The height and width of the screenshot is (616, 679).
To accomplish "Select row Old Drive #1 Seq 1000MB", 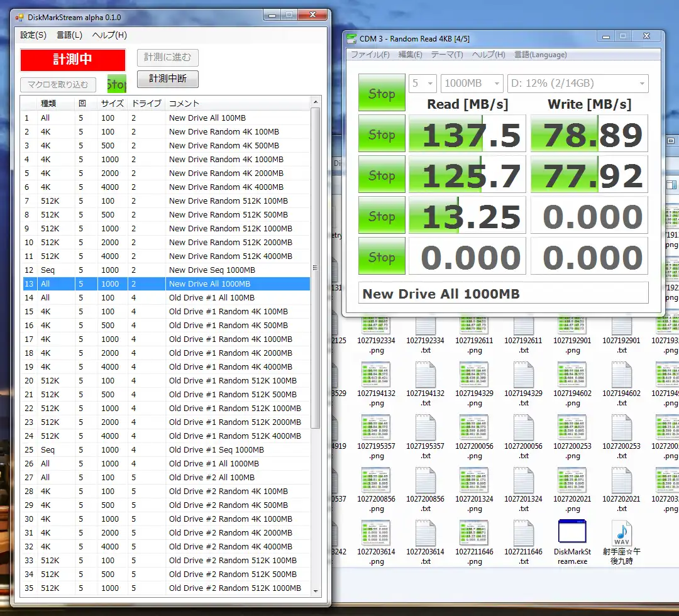I will point(166,450).
